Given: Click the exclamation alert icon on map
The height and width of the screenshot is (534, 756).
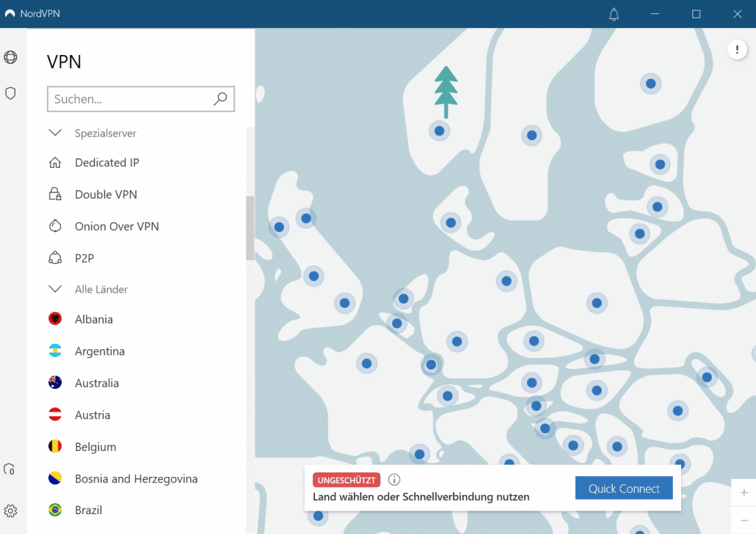Looking at the screenshot, I should [737, 49].
